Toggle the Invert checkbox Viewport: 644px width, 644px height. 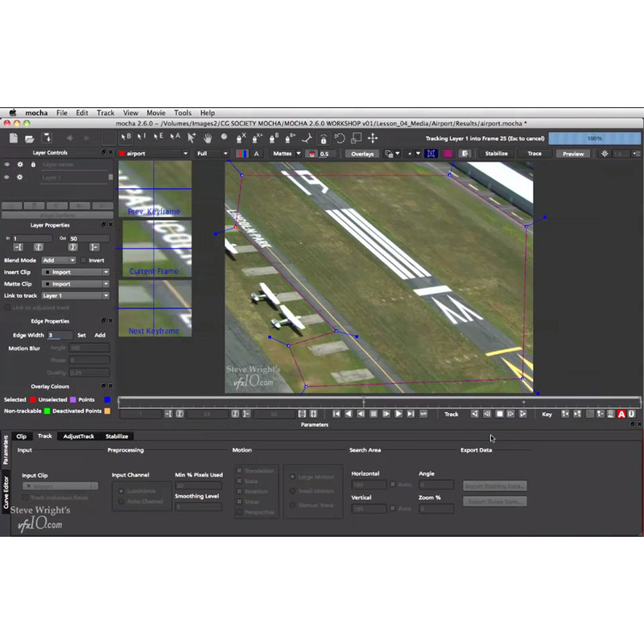(85, 261)
